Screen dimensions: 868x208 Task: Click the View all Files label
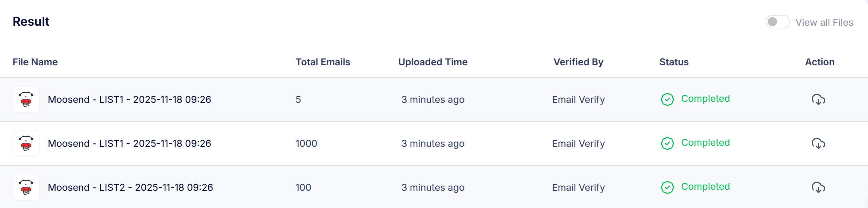tap(824, 22)
